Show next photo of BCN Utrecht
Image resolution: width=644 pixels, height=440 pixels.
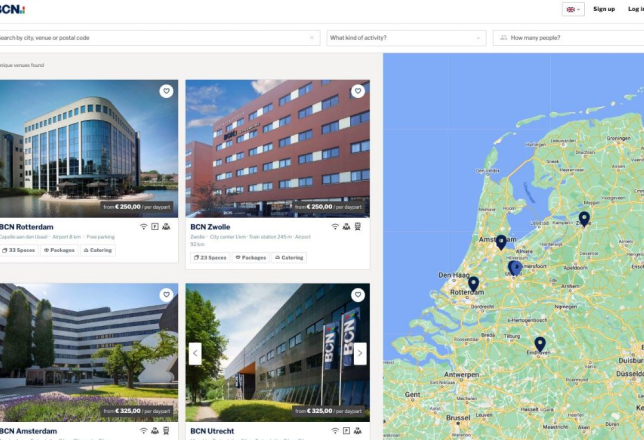pos(360,353)
